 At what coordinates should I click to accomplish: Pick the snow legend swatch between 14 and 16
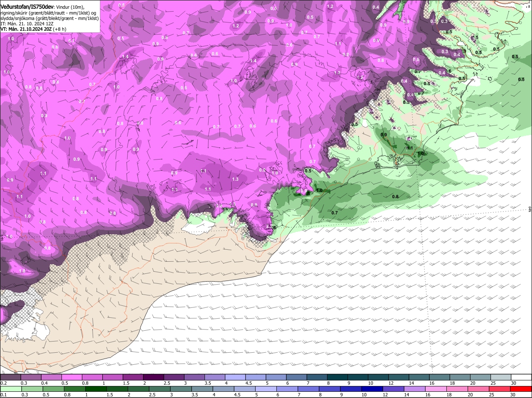(x=419, y=377)
